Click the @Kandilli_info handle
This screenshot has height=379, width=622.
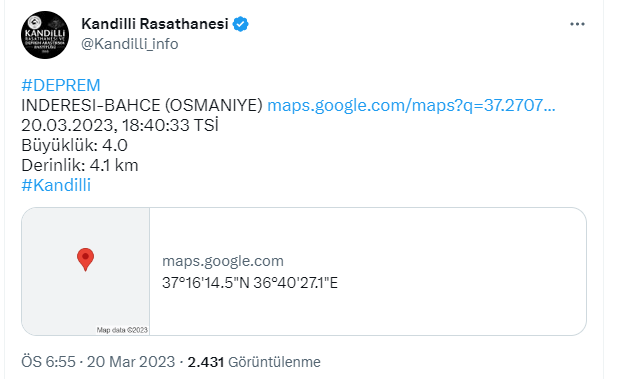pos(130,44)
